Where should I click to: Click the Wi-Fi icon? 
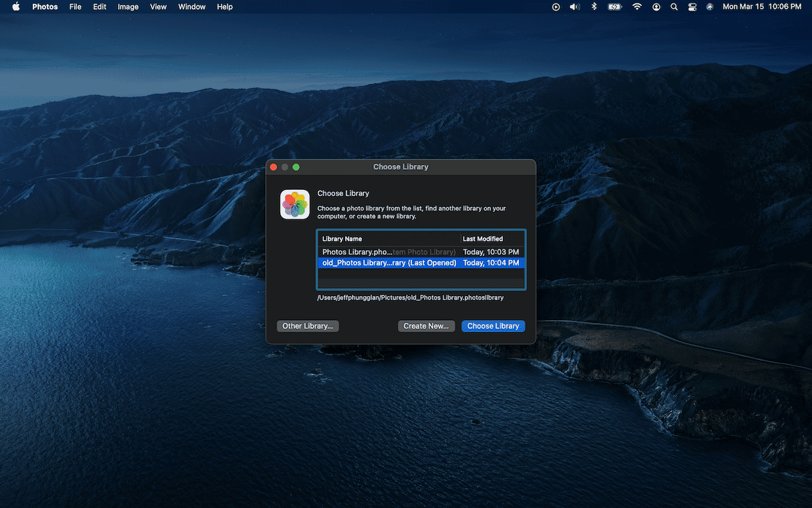[x=637, y=7]
